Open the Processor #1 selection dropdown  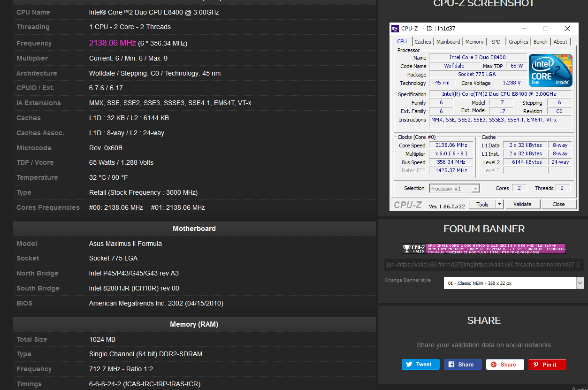pyautogui.click(x=454, y=188)
